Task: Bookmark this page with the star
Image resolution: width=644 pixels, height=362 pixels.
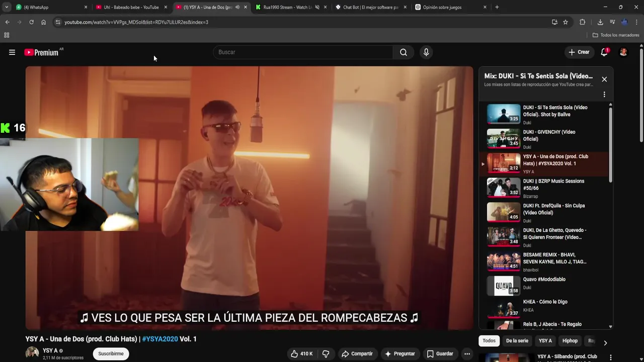Action: pyautogui.click(x=566, y=22)
